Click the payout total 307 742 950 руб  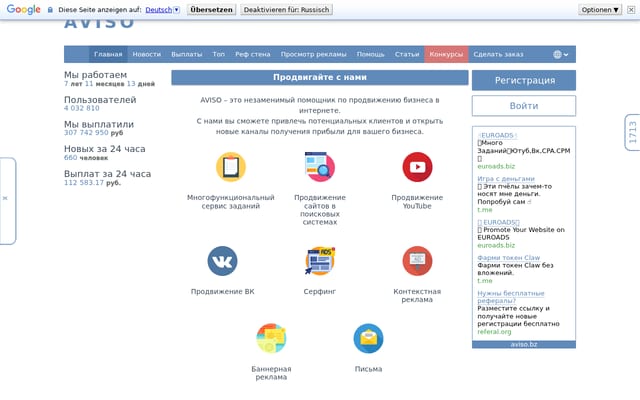[x=93, y=133]
